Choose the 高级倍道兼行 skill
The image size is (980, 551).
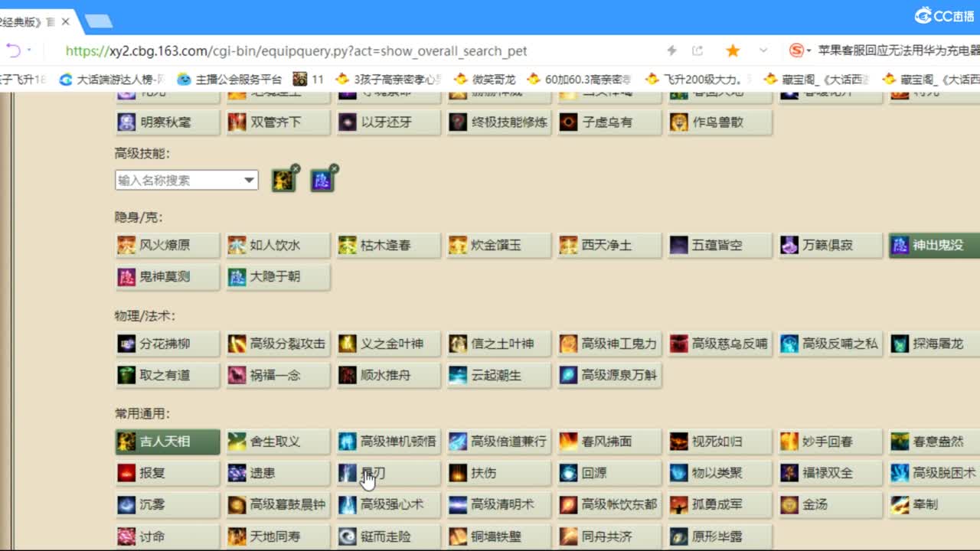(x=499, y=442)
